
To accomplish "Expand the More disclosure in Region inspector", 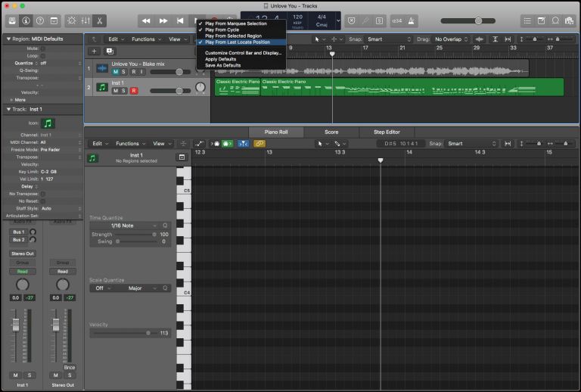I will 11,100.
